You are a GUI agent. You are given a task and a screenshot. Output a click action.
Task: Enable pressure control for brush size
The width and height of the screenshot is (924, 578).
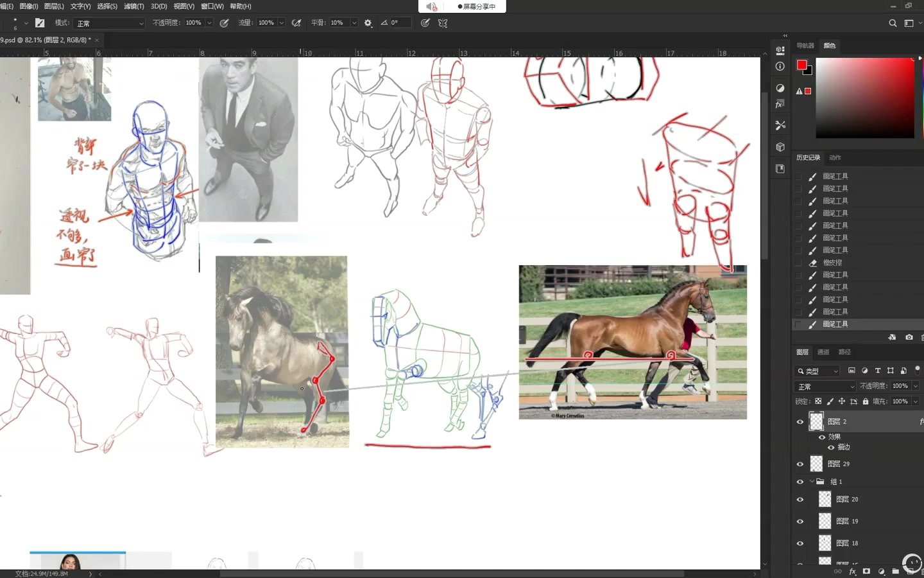425,22
